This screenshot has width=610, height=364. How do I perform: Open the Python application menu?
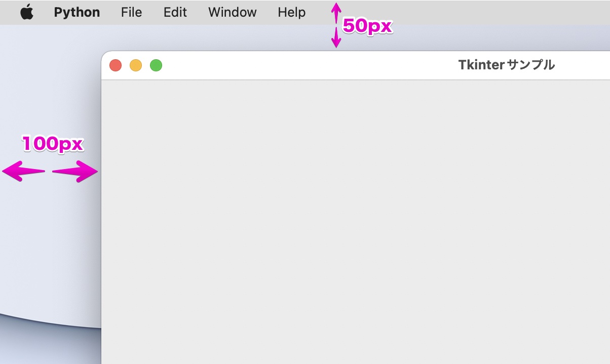[77, 12]
